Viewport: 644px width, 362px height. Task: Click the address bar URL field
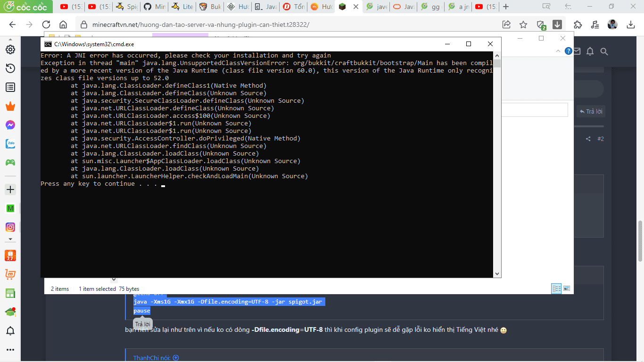[x=288, y=25]
